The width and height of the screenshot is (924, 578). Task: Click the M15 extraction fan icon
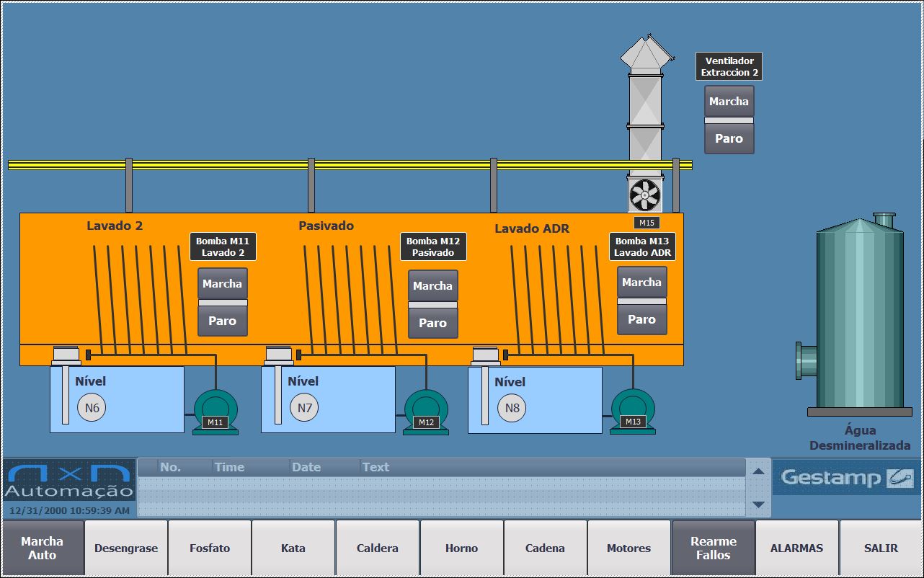(x=644, y=195)
